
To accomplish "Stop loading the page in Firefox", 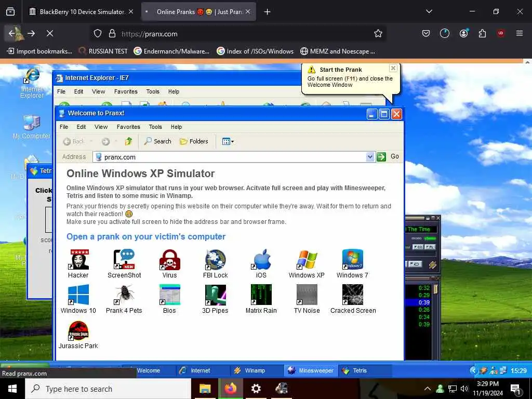I will 50,34.
